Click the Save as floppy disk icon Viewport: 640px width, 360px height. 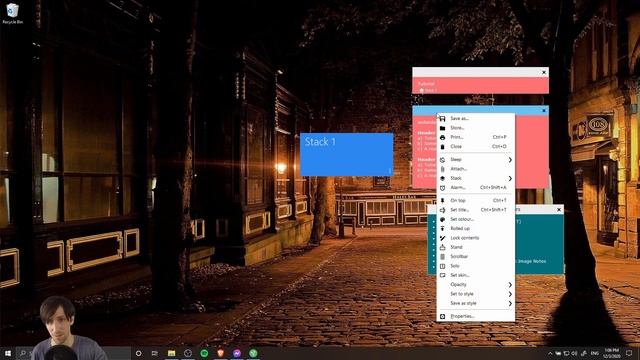[442, 118]
